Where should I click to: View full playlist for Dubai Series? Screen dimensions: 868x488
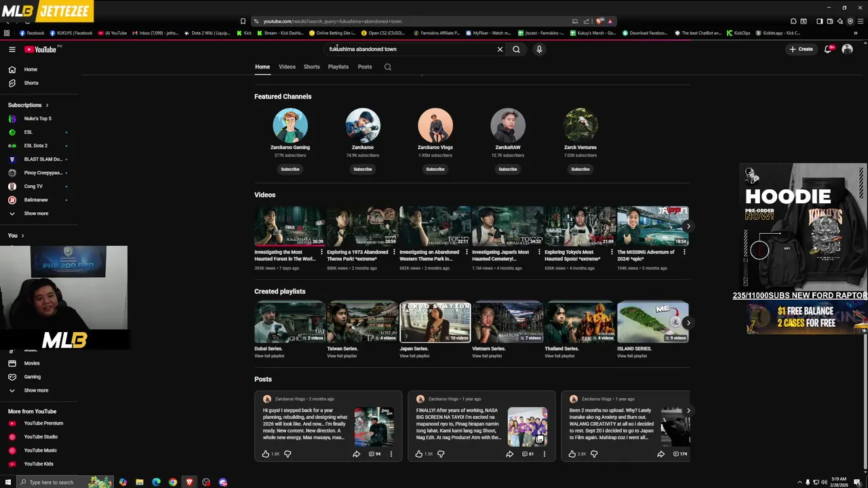pyautogui.click(x=269, y=356)
